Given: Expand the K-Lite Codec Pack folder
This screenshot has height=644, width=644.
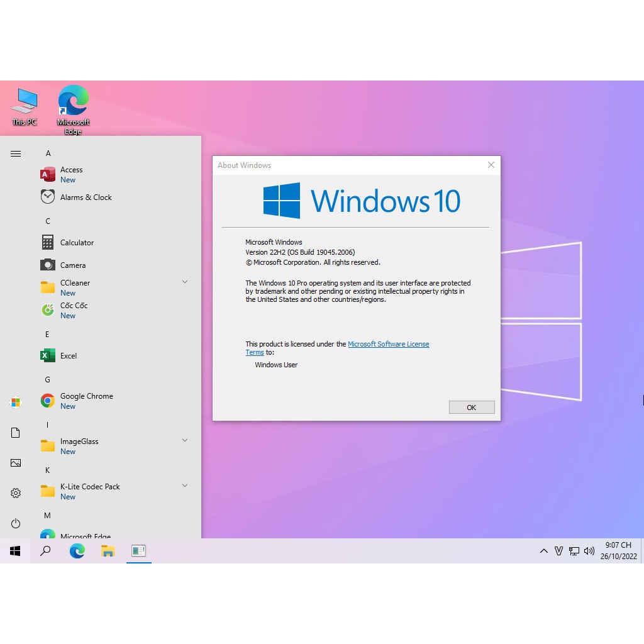Looking at the screenshot, I should coord(185,486).
